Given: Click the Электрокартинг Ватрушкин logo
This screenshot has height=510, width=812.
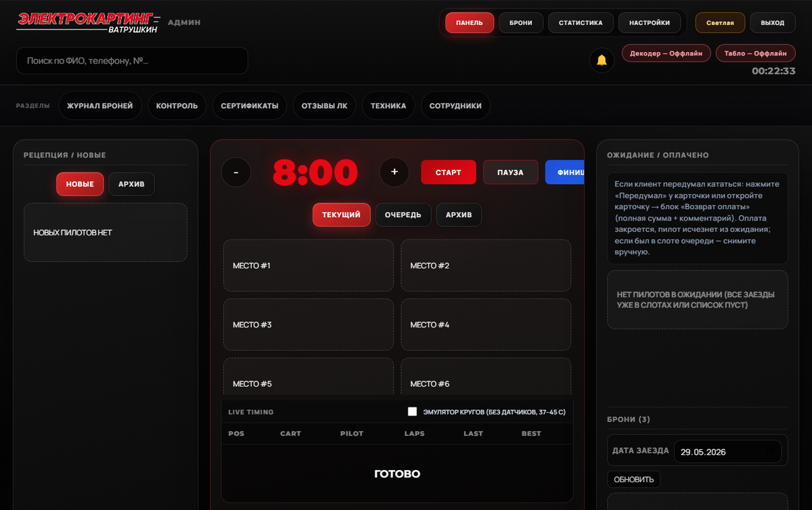Looking at the screenshot, I should (x=89, y=22).
